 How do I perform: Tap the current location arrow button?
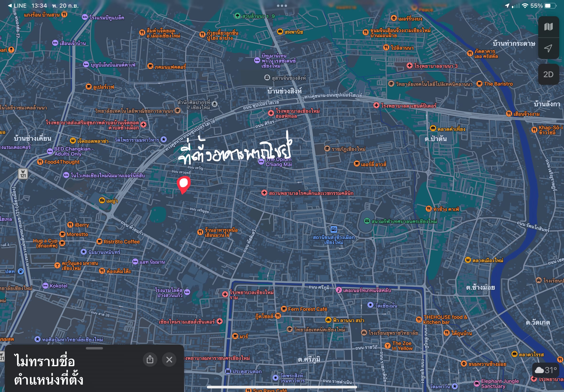[548, 48]
